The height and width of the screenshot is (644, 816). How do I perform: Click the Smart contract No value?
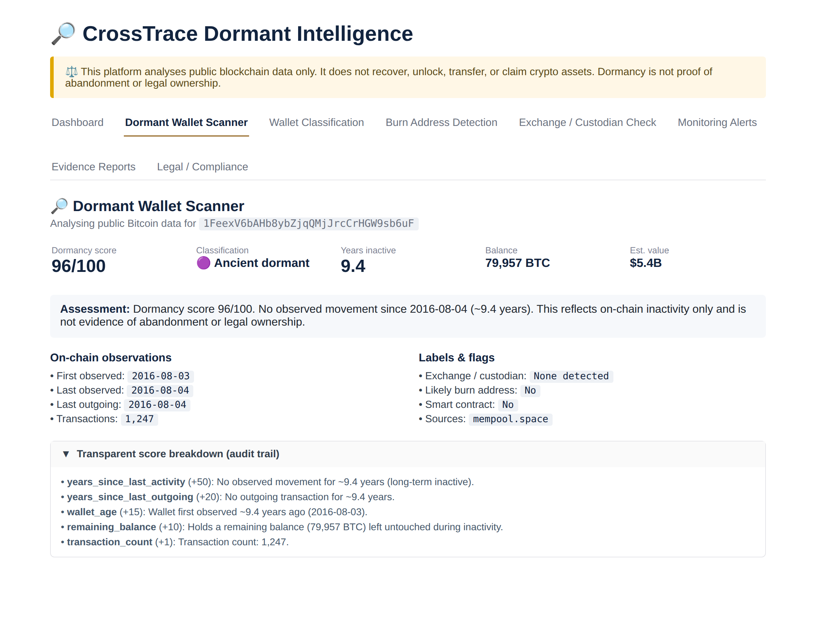tap(508, 405)
